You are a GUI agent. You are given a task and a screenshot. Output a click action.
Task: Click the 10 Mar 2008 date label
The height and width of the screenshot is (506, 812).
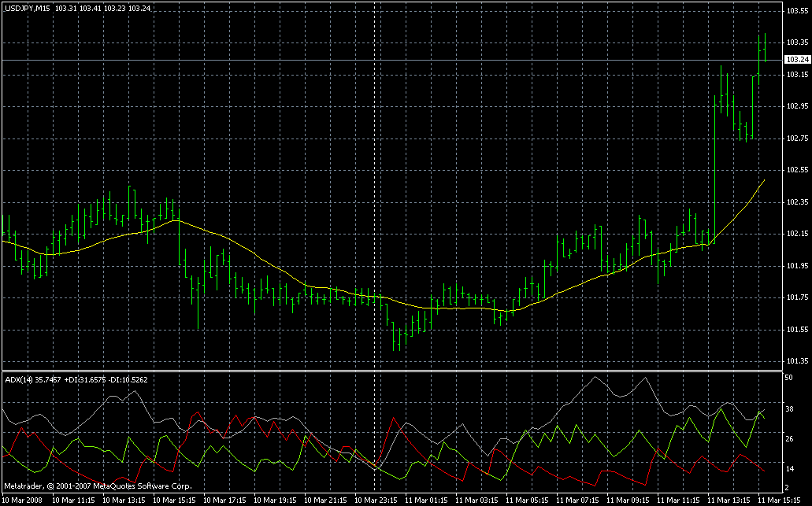(22, 500)
